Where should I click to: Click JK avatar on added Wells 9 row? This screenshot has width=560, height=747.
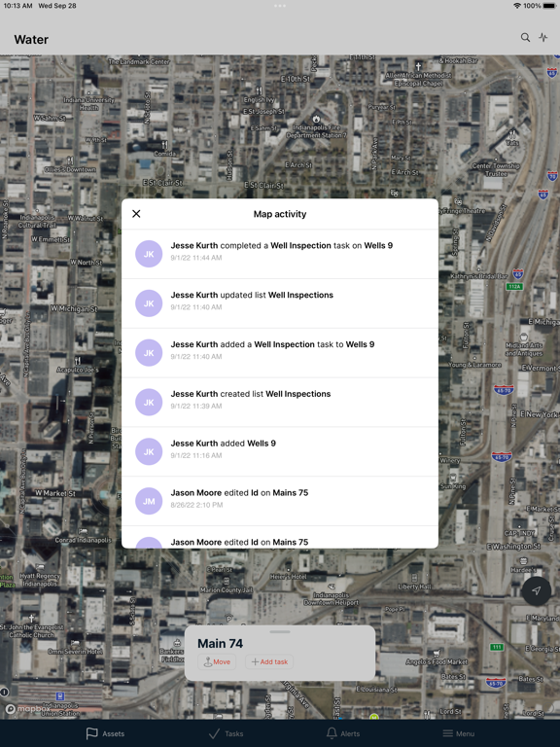coord(149,451)
